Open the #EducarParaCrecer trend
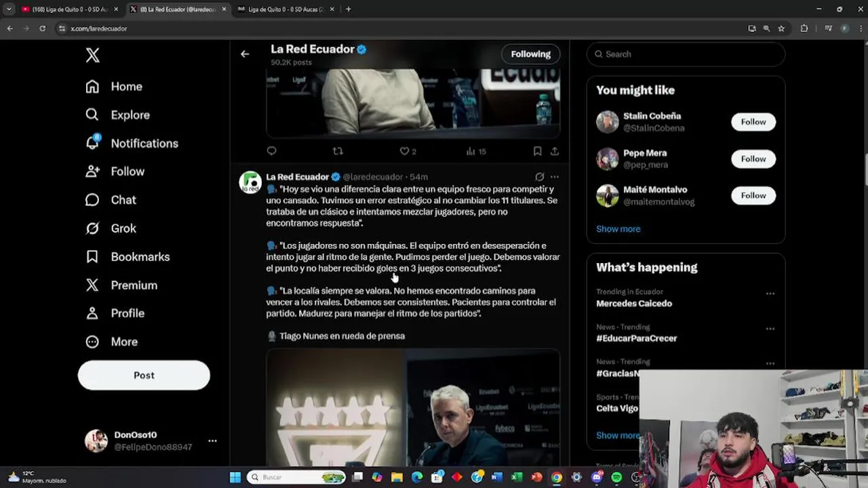Image resolution: width=868 pixels, height=488 pixels. [636, 338]
